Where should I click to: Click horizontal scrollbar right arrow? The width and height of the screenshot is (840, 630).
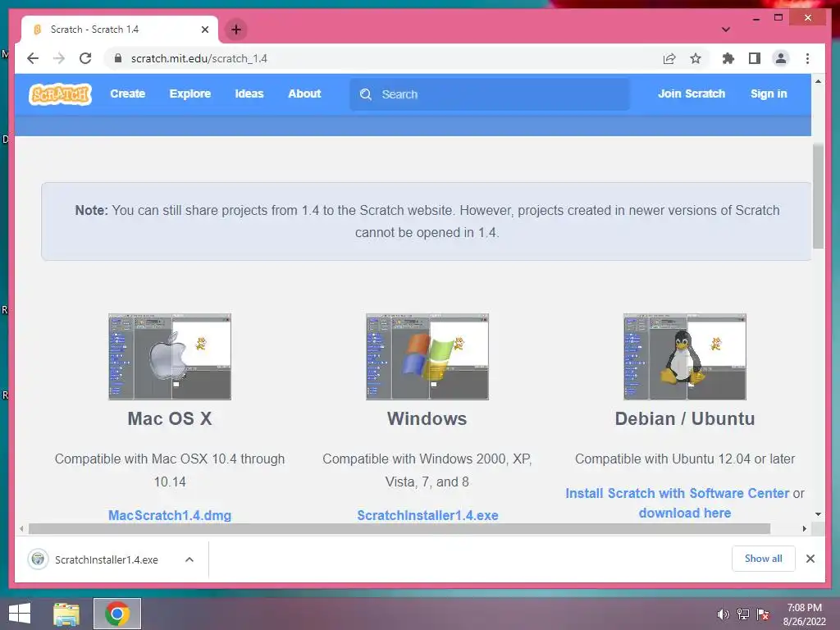804,529
